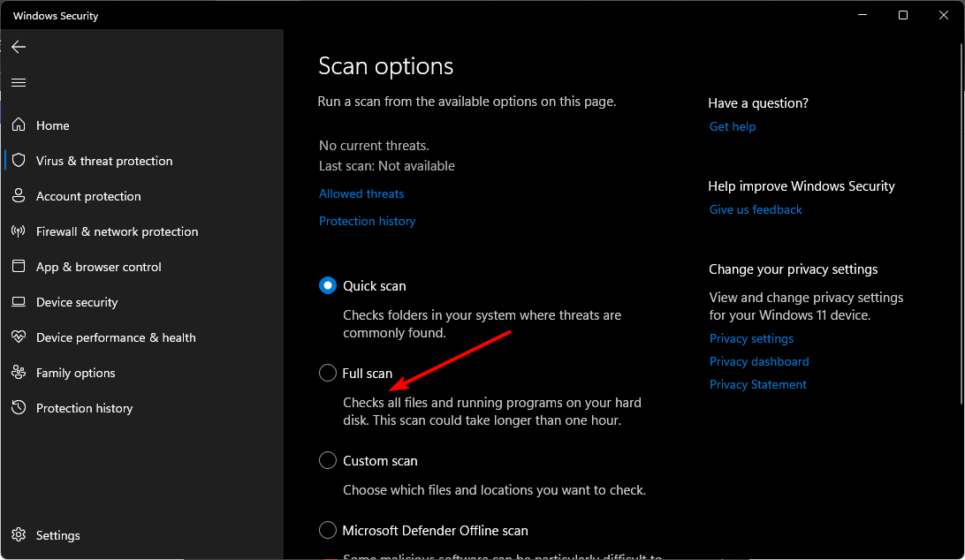Click the Give us feedback link
965x560 pixels.
(756, 210)
